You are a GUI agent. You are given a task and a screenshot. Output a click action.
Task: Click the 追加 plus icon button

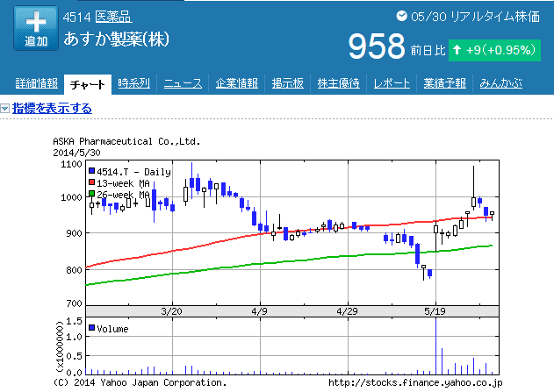click(36, 28)
